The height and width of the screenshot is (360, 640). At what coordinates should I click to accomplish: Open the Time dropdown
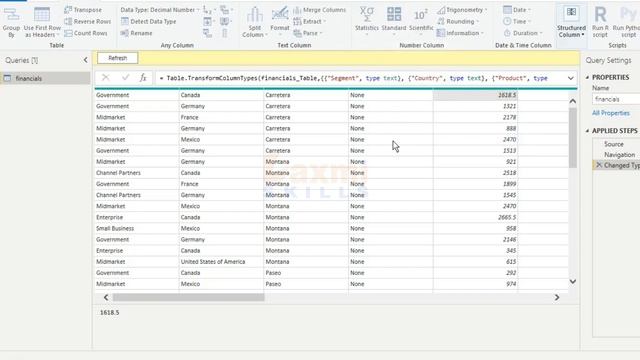point(517,21)
